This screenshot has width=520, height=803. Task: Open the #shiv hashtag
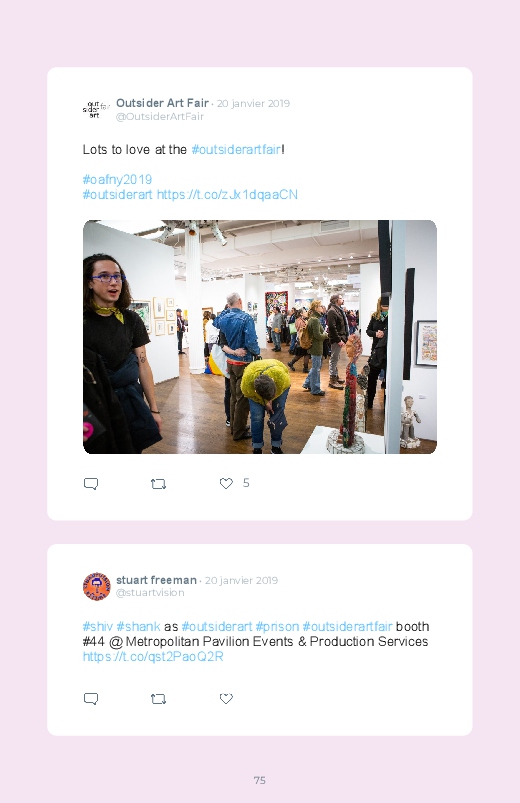point(98,627)
